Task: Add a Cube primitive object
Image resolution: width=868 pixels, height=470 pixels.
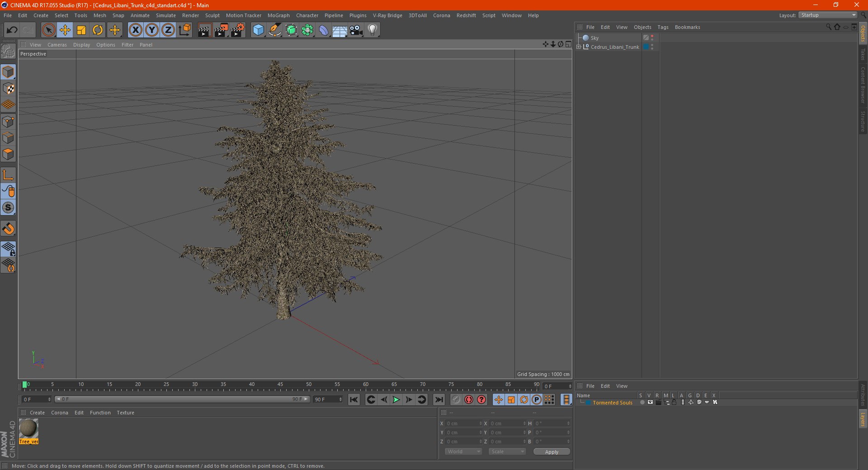Action: [x=258, y=30]
